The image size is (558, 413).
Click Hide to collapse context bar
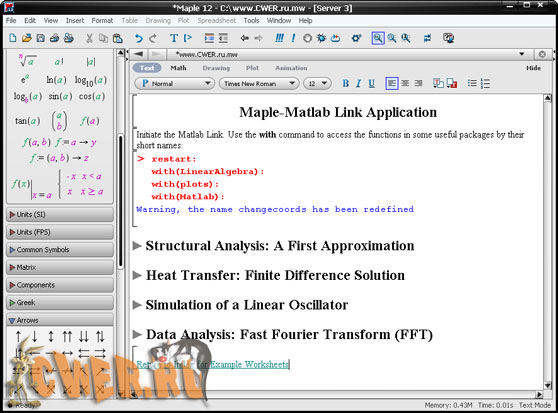[x=533, y=68]
